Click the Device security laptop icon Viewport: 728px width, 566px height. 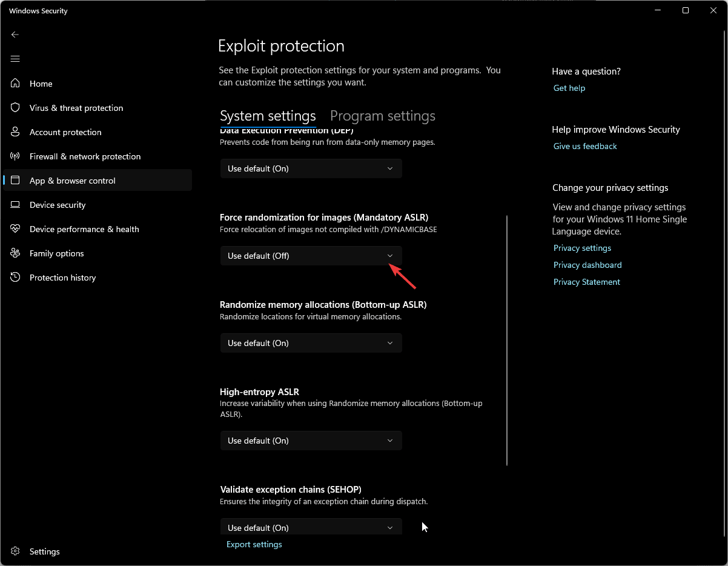pyautogui.click(x=16, y=205)
